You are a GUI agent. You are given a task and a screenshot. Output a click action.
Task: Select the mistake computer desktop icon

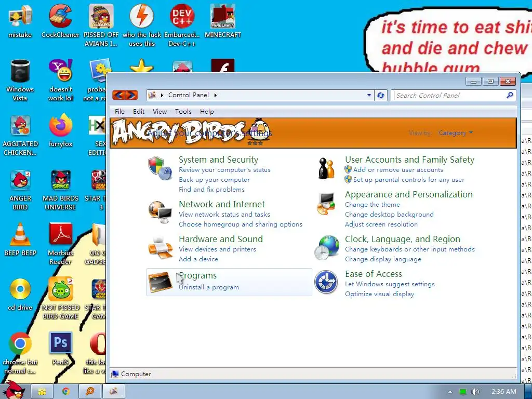20,16
